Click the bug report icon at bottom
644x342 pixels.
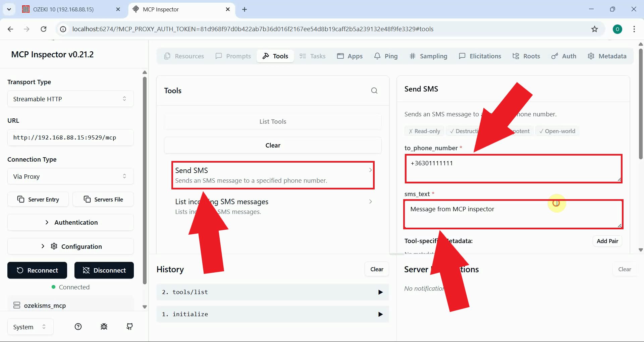[x=104, y=327]
